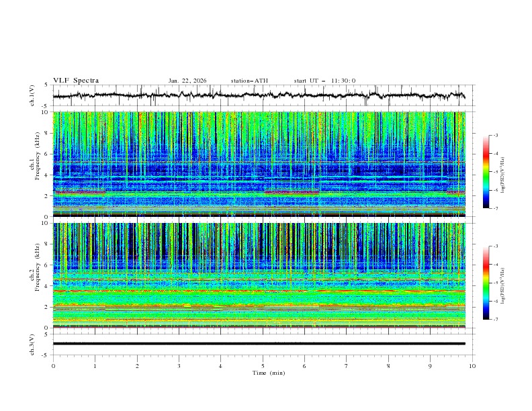
Task: Click the "start UT = 11:30:0" text
Action: coord(324,81)
